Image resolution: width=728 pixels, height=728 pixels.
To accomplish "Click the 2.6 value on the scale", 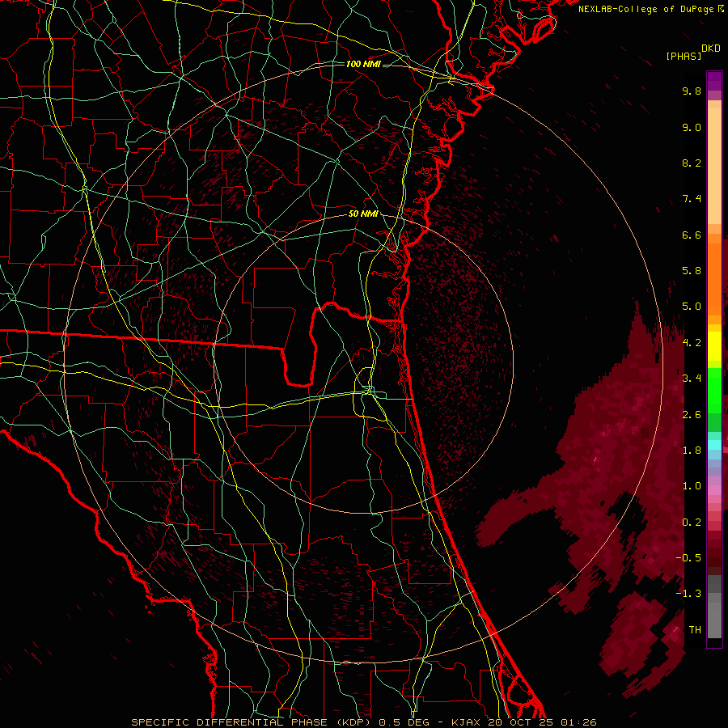I will (x=692, y=415).
